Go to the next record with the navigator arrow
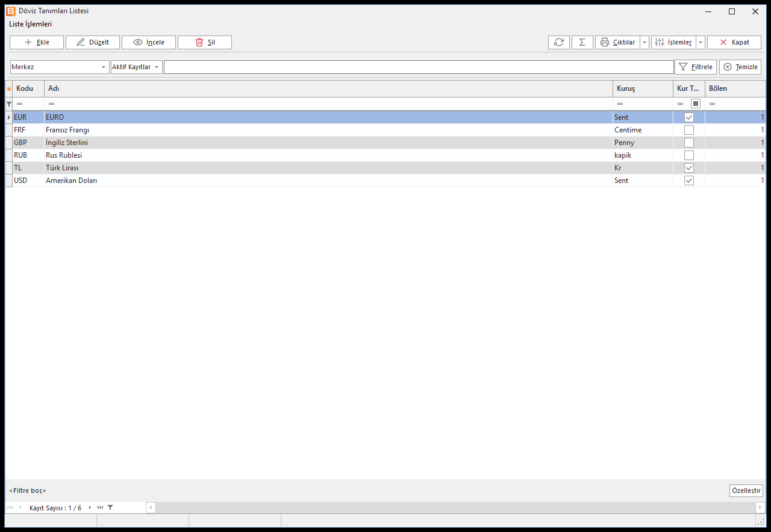Screen dimensions: 771x532 (90, 508)
